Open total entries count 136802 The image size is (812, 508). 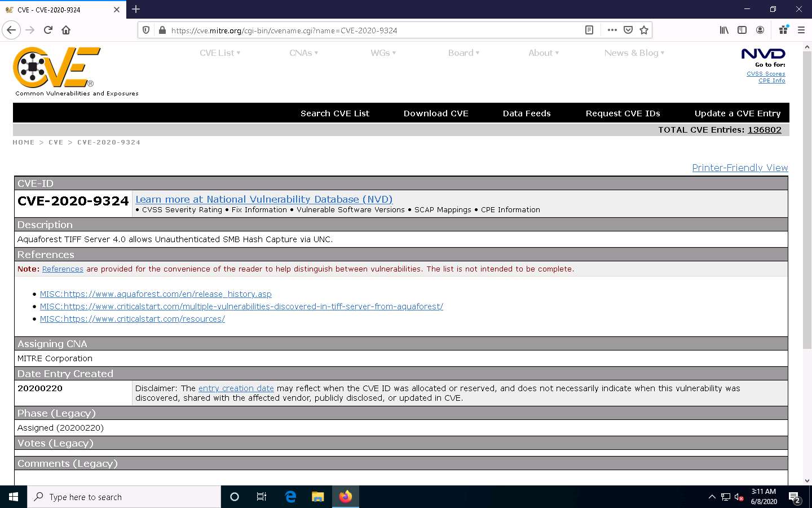pyautogui.click(x=765, y=130)
